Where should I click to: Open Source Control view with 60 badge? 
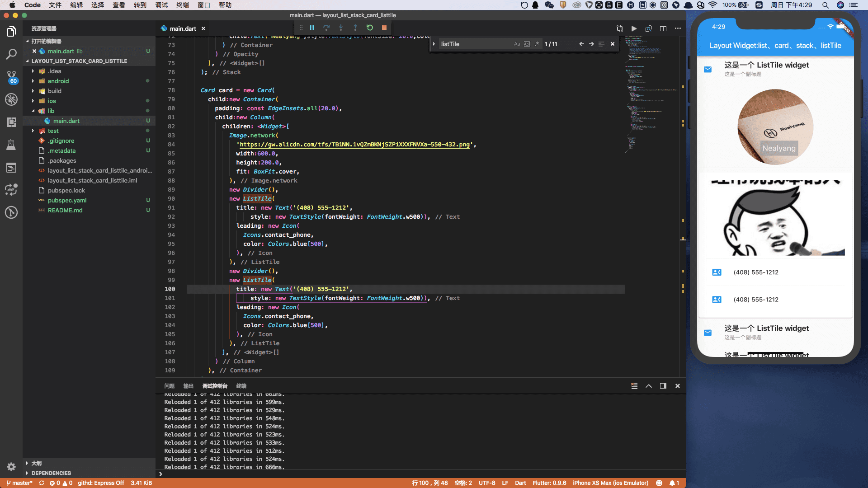[11, 76]
